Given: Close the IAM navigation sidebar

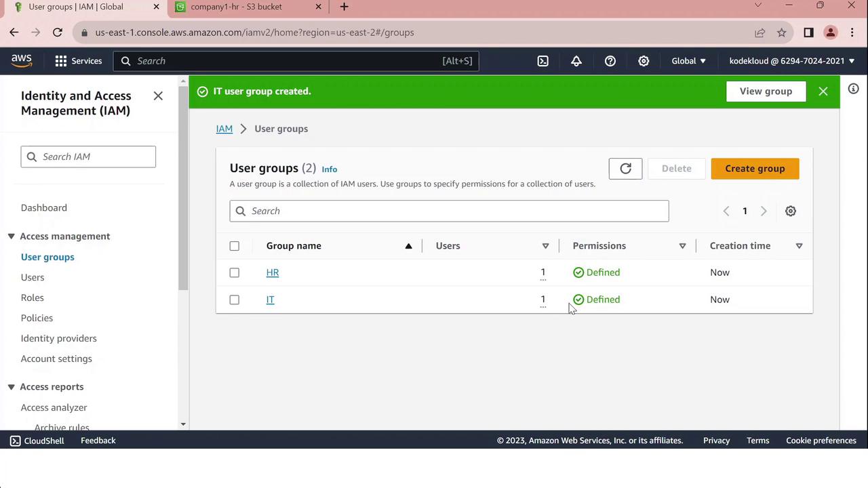Looking at the screenshot, I should click(x=158, y=96).
